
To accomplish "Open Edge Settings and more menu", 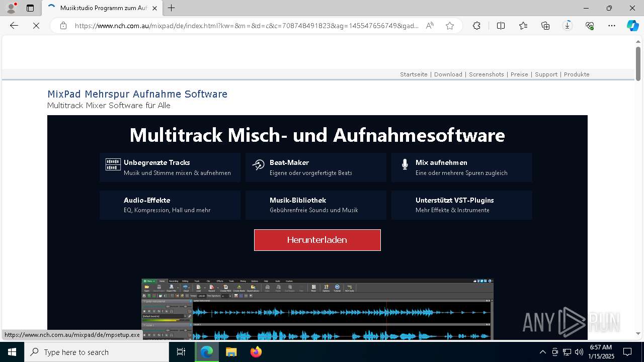I will 612,26.
